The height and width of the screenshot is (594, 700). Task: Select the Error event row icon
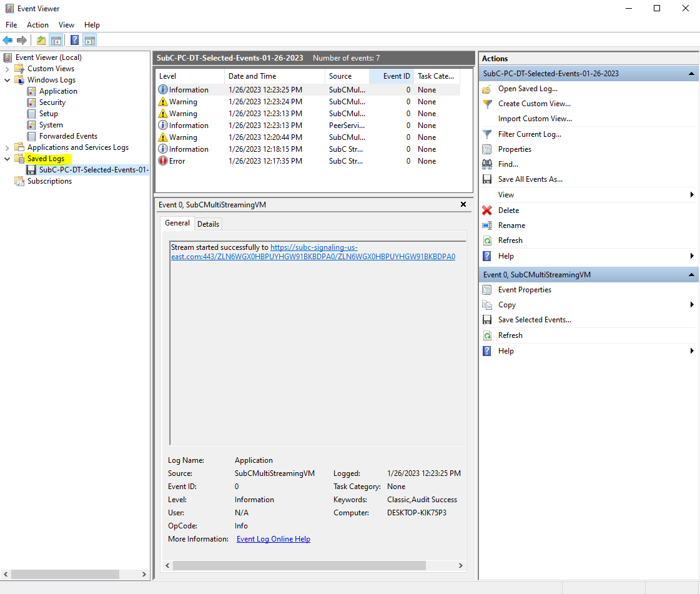pyautogui.click(x=163, y=161)
